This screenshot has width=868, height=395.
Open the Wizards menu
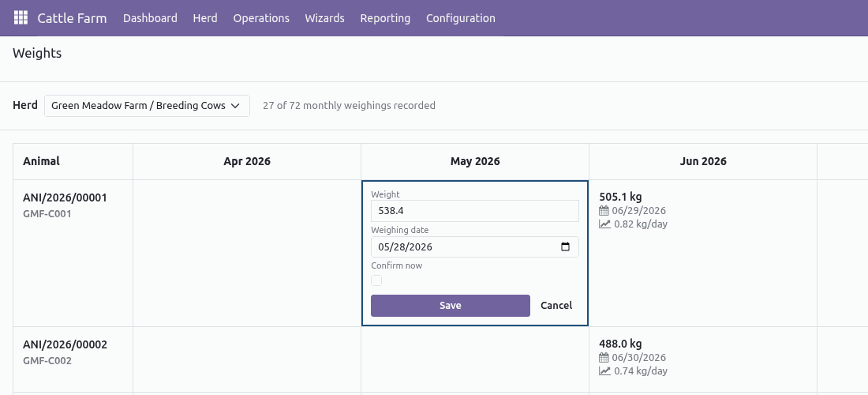click(x=325, y=18)
